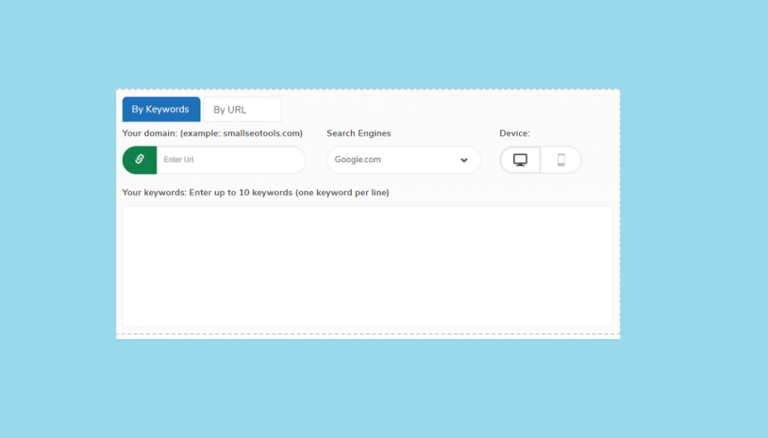Click the 'Your domain: (example: smallseotools.com)' label
This screenshot has width=768, height=438.
point(213,133)
